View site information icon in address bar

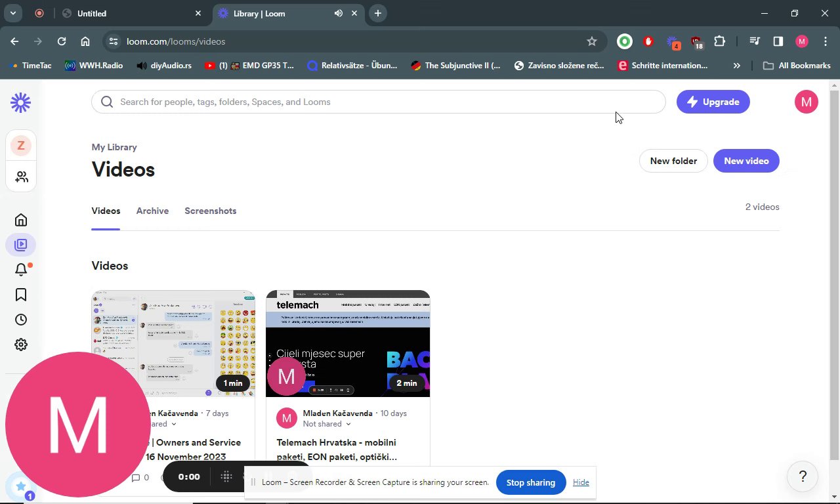(x=114, y=41)
